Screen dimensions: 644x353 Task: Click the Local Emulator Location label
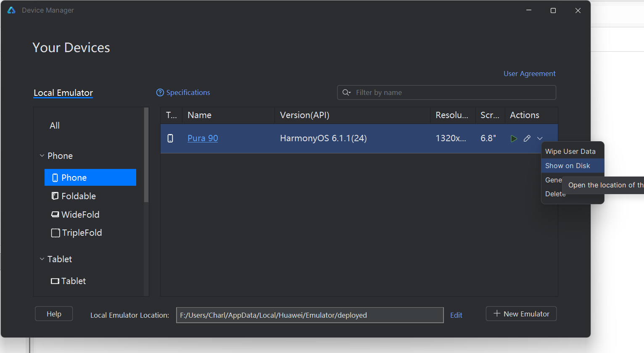(x=129, y=315)
